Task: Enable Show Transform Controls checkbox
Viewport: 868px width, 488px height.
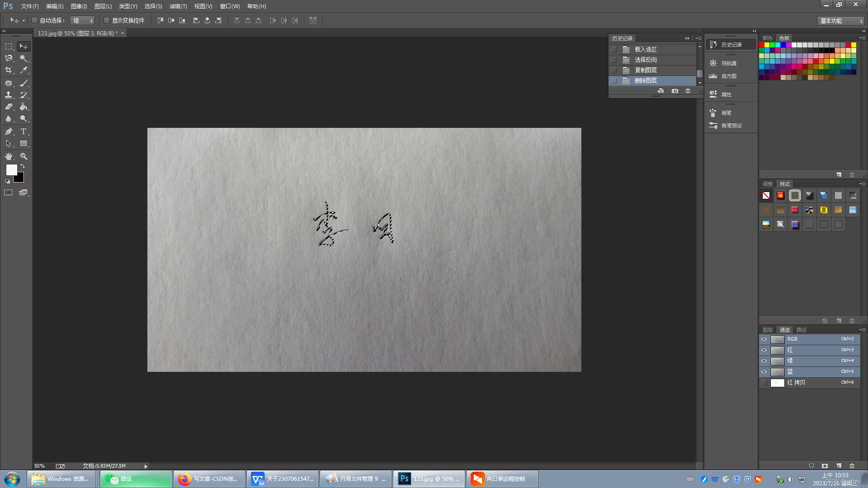Action: pyautogui.click(x=107, y=20)
